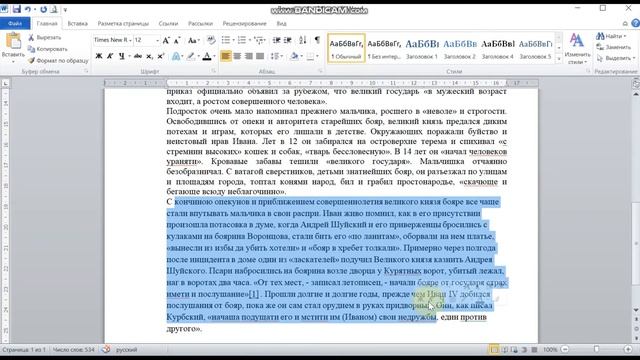Open footnote reference [1] link

pos(254,294)
